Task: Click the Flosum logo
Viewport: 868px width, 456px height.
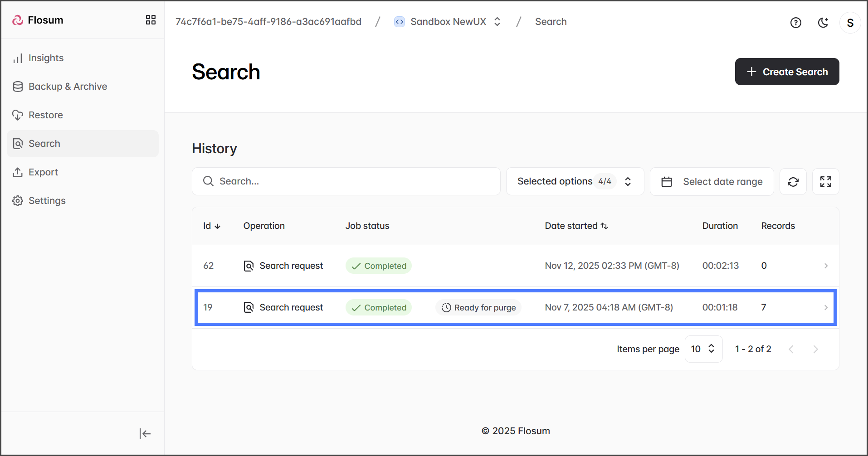Action: [38, 20]
